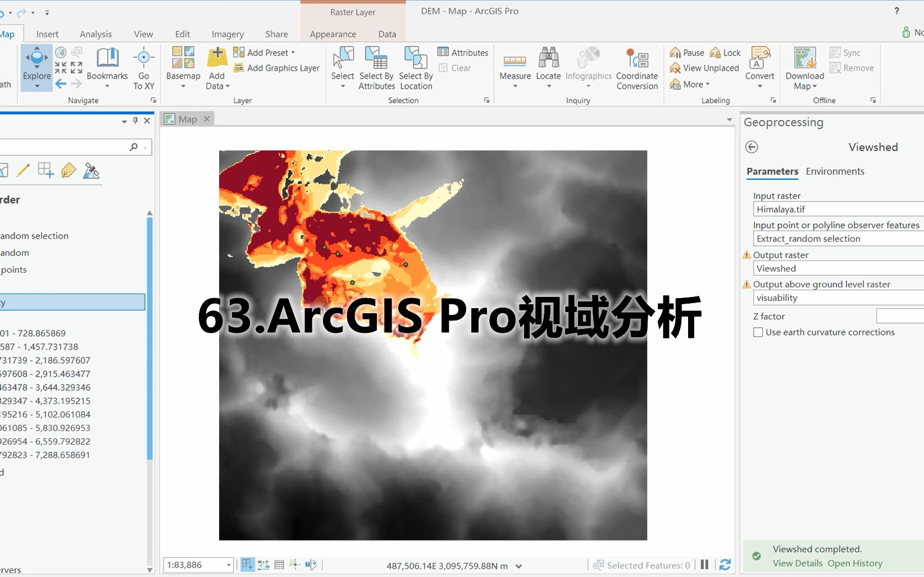The image size is (924, 577).
Task: Open the Imagery ribbon tab
Action: (x=227, y=34)
